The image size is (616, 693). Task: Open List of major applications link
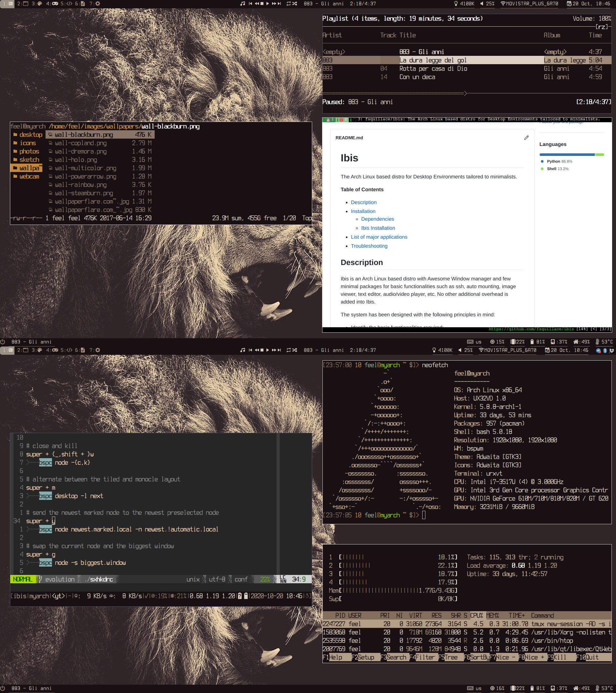click(x=379, y=237)
